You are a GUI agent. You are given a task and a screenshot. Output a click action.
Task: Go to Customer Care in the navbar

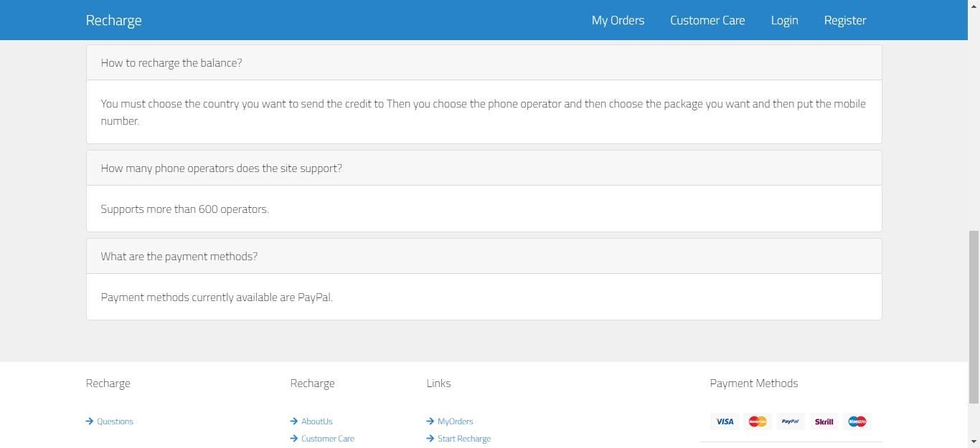point(707,20)
